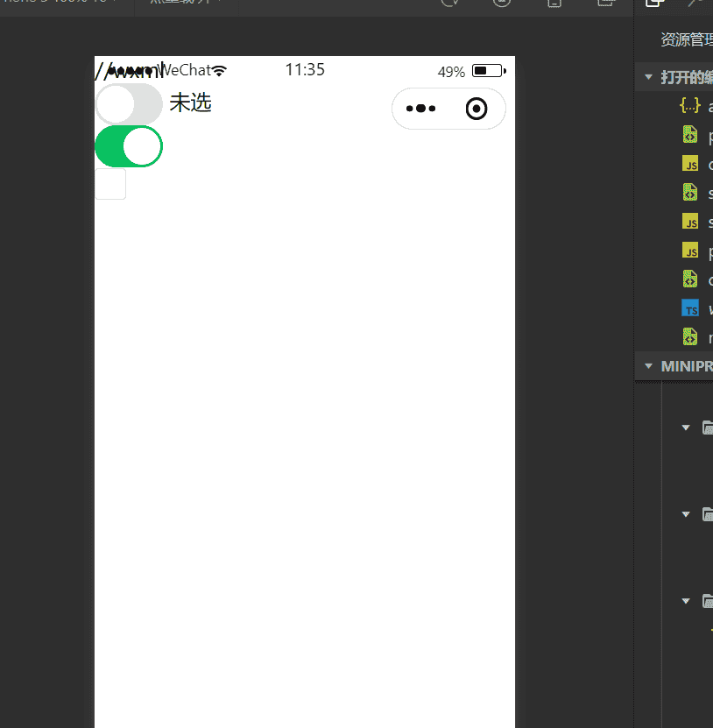
Task: Open the JS file directly above the TS file
Action: pos(691,251)
